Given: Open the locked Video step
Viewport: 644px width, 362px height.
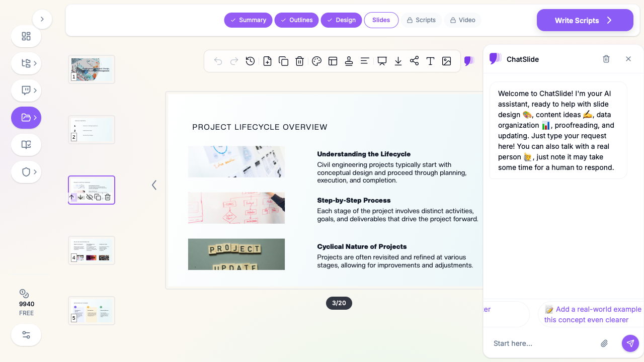Looking at the screenshot, I should (462, 20).
